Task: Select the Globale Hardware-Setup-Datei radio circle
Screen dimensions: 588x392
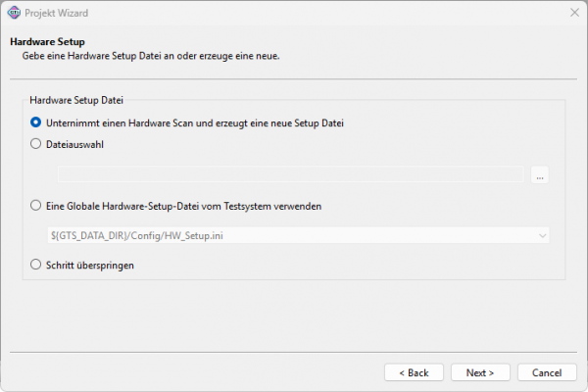Action: 36,206
